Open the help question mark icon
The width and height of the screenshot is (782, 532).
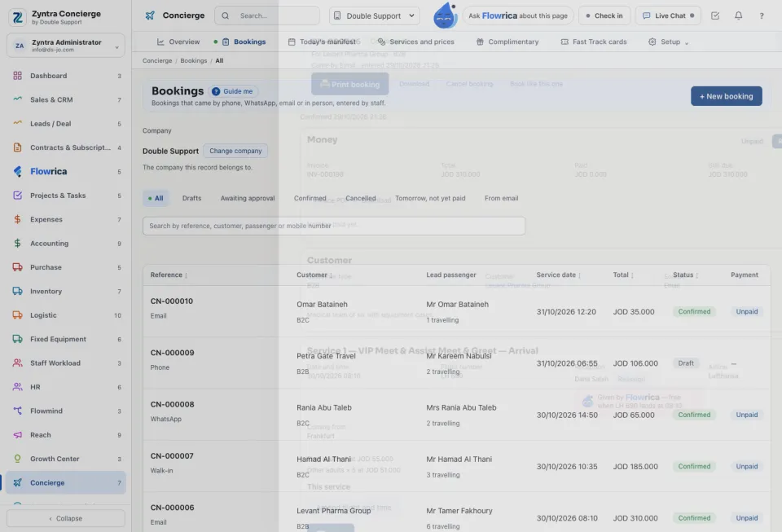pos(762,15)
